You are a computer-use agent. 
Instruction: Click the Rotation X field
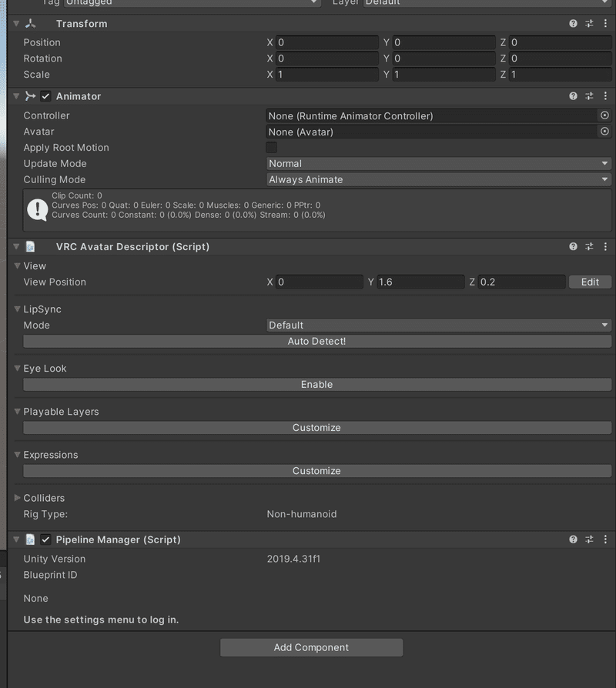pyautogui.click(x=327, y=58)
